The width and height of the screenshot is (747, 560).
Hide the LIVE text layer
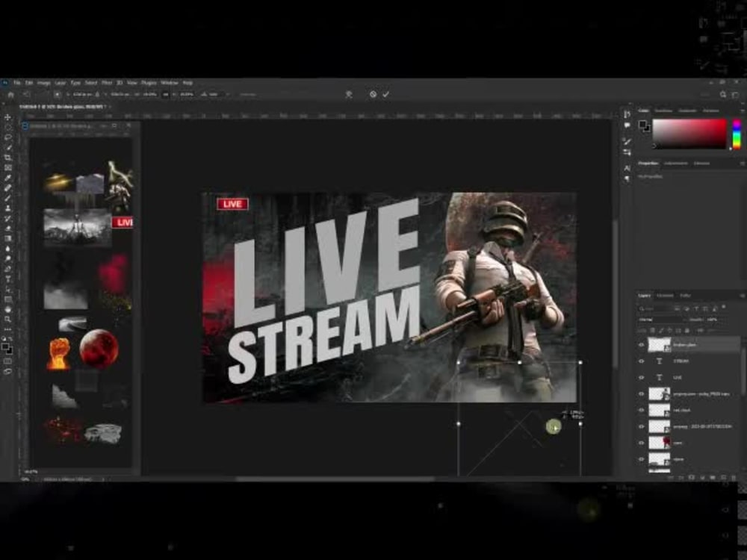[x=641, y=377]
